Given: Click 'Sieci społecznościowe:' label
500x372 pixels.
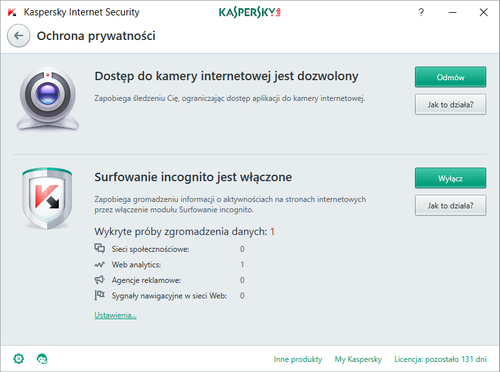Looking at the screenshot, I should point(150,249).
